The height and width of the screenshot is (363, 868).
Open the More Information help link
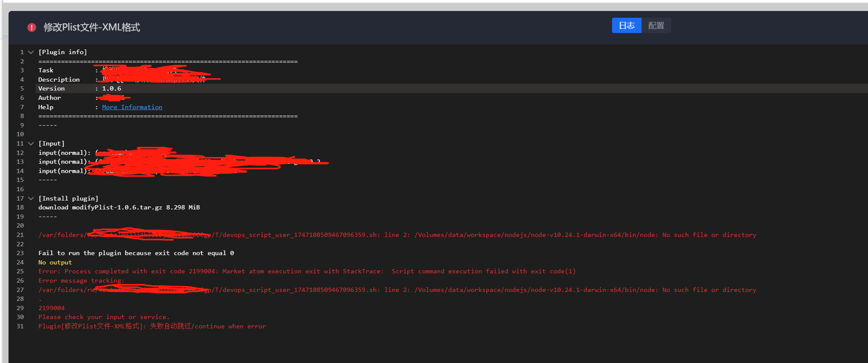pyautogui.click(x=132, y=107)
